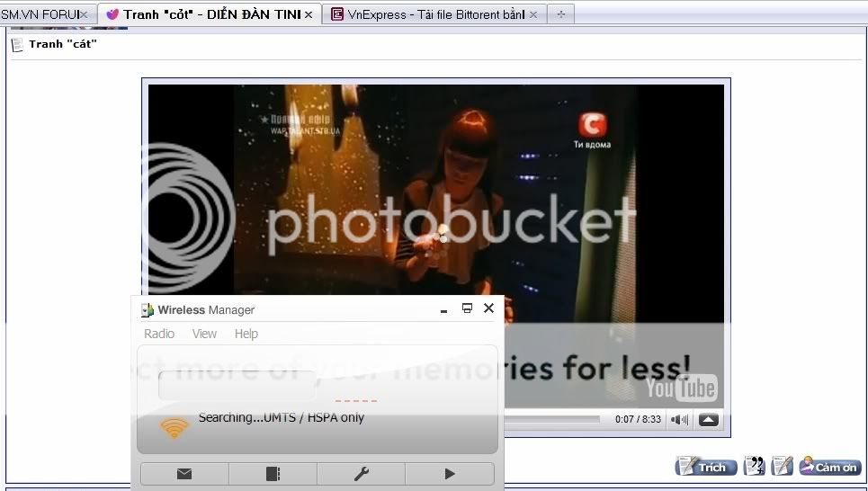Expand the video player's up-arrow menu
This screenshot has height=491, width=868.
[x=709, y=420]
